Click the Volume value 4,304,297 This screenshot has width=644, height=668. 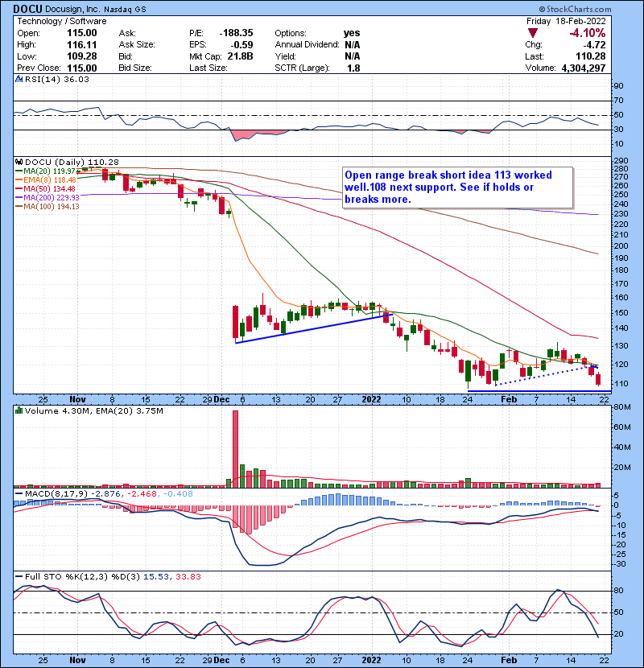(584, 68)
